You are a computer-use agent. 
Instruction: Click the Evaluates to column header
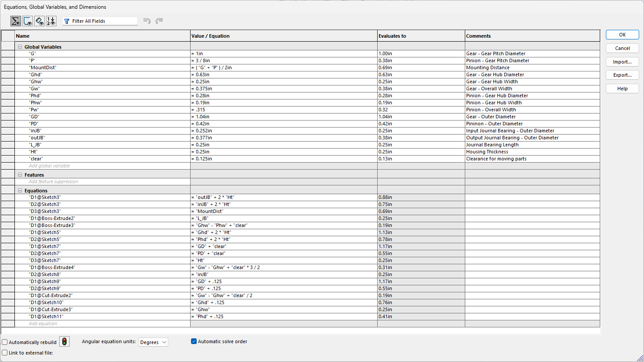(x=421, y=36)
